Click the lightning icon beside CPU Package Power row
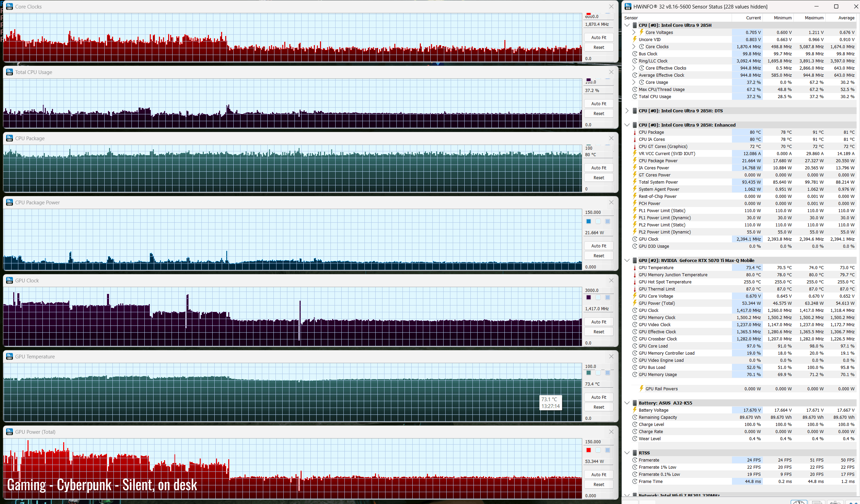The height and width of the screenshot is (504, 860). [x=635, y=161]
